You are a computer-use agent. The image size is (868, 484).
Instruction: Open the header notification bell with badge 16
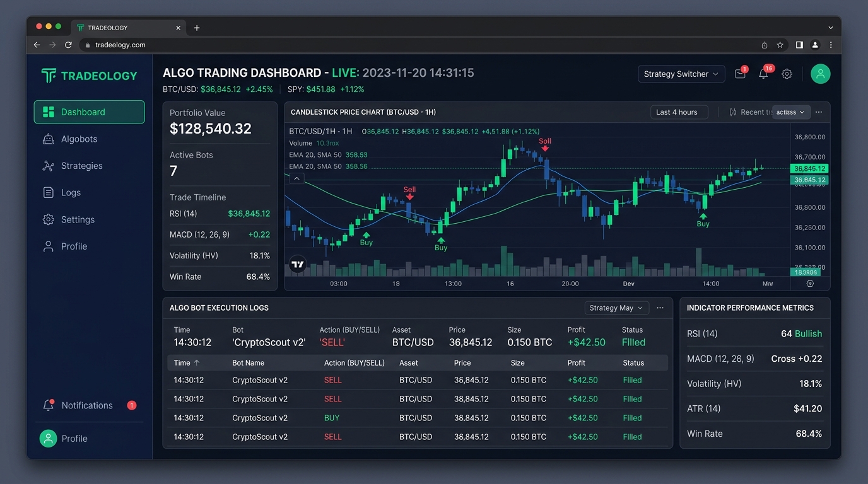[x=763, y=74]
